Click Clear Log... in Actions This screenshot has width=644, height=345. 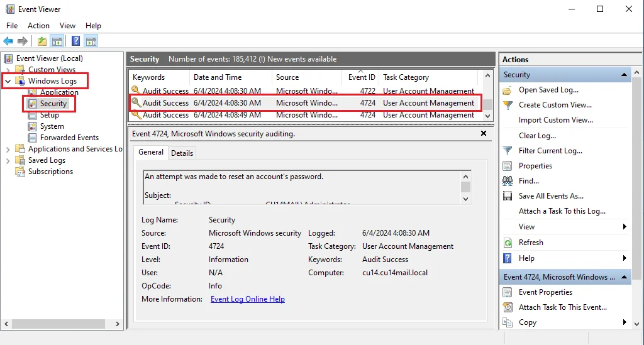click(537, 136)
